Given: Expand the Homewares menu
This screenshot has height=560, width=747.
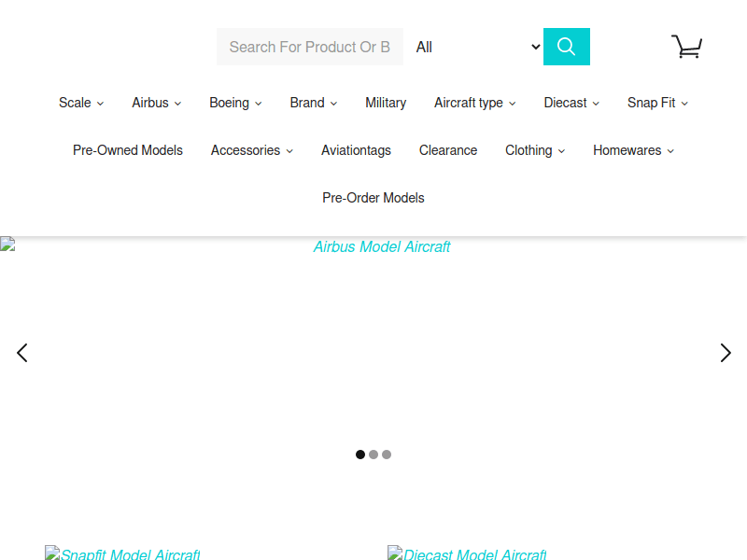Looking at the screenshot, I should pos(633,150).
